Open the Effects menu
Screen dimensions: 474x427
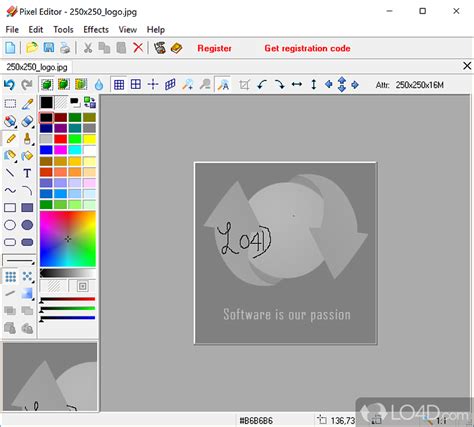[x=96, y=30]
